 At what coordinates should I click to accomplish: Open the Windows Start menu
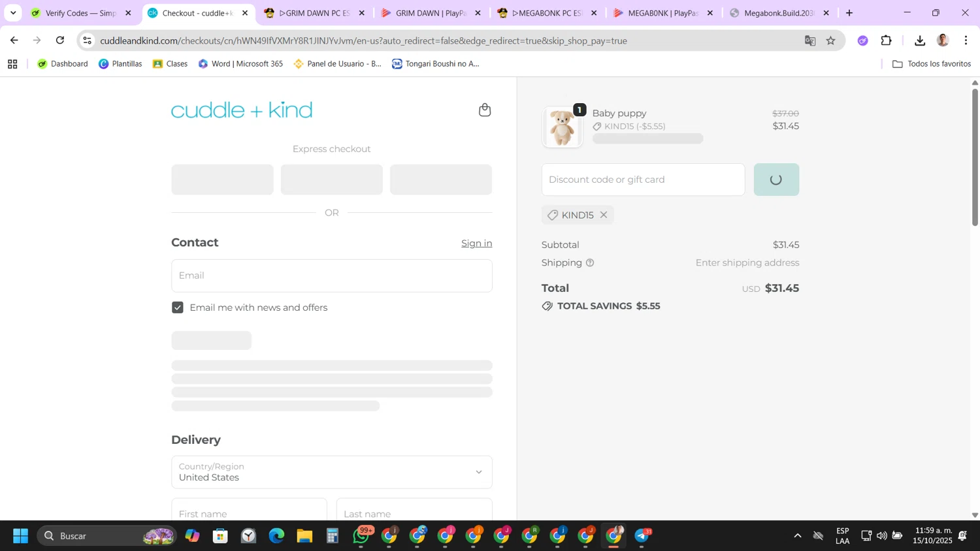click(21, 536)
